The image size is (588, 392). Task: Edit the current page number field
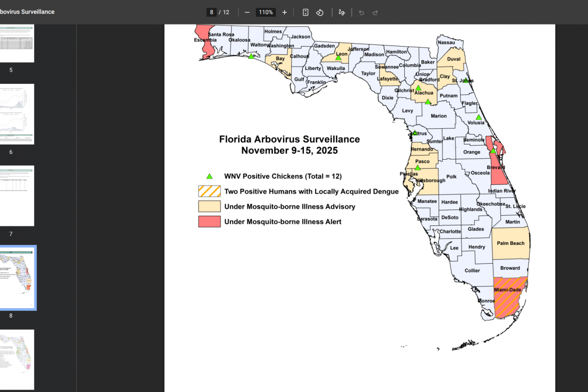[x=211, y=12]
